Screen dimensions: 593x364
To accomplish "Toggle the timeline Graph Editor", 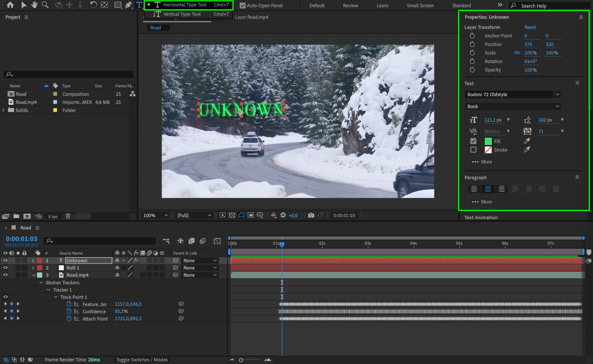I will click(217, 241).
